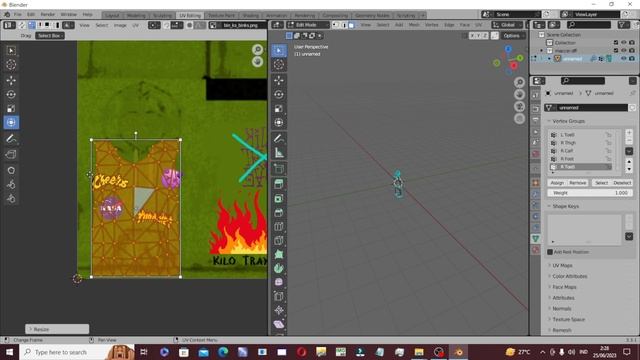The image size is (640, 360).
Task: Enable the Add Rest Position checkbox
Action: (550, 252)
